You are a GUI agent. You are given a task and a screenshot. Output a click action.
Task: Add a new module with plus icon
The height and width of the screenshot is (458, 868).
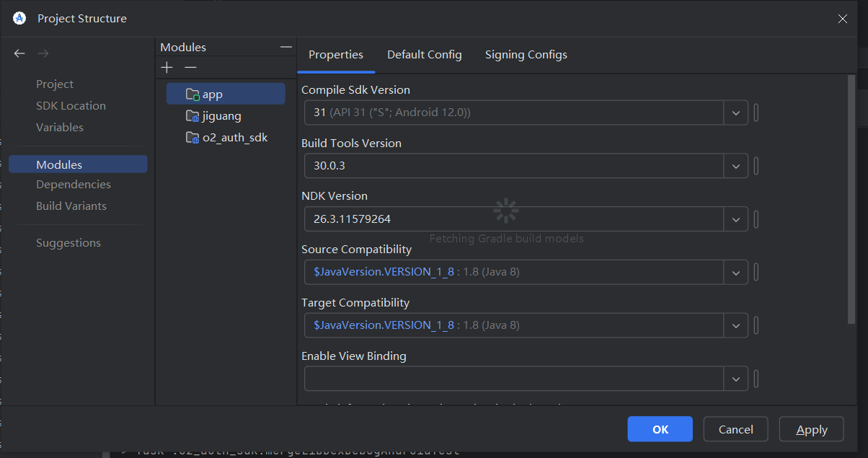coord(167,68)
